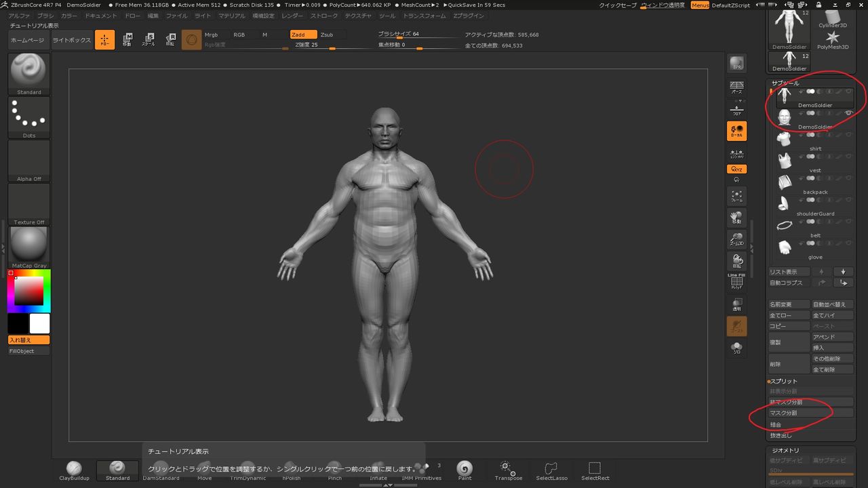Click the Lightbox (ライトボックス) button
Viewport: 868px width, 488px height.
click(x=71, y=40)
